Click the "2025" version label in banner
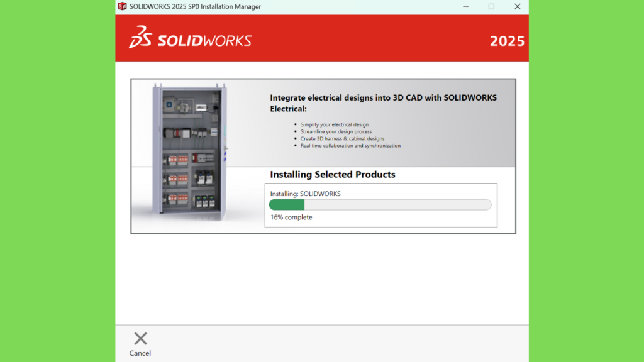 (507, 41)
